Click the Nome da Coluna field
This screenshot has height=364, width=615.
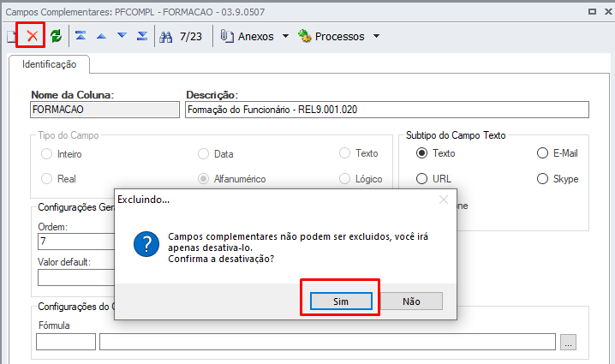point(104,110)
